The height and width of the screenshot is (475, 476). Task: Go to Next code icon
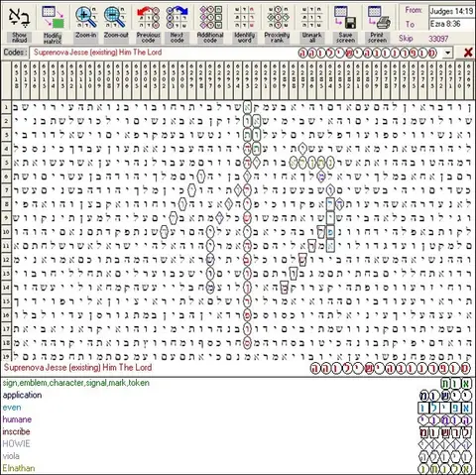tap(177, 17)
